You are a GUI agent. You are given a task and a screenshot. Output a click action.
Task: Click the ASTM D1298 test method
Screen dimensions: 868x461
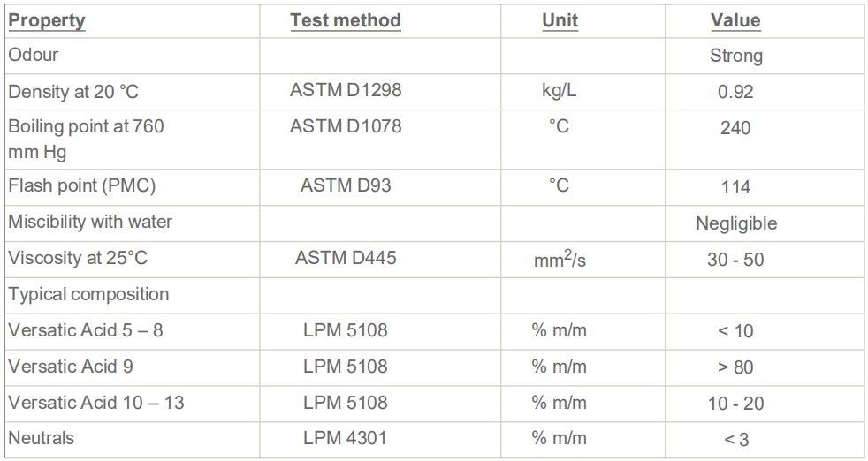point(346,90)
